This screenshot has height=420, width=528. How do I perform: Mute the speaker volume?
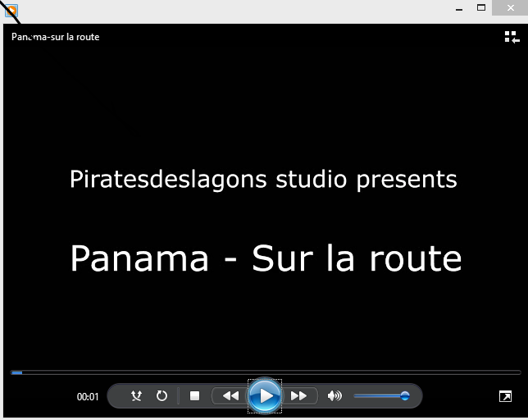[x=335, y=396]
